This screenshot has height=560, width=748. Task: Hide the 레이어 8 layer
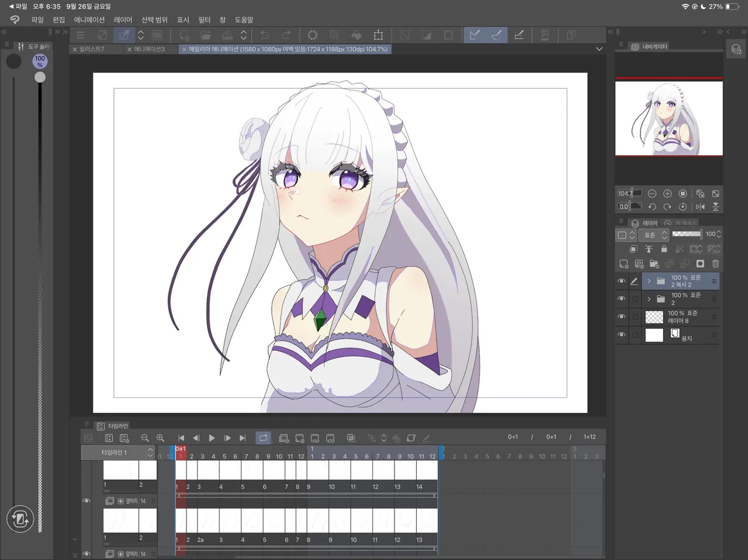tap(621, 316)
